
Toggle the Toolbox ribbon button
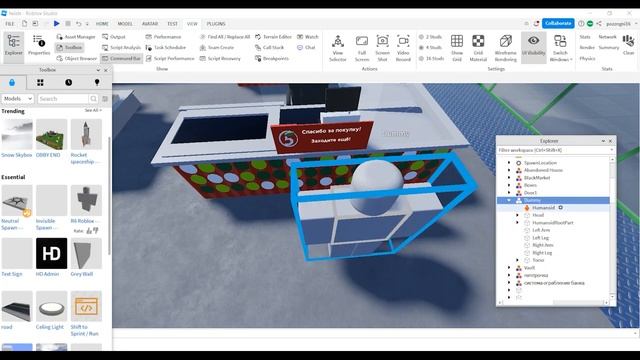[x=69, y=47]
